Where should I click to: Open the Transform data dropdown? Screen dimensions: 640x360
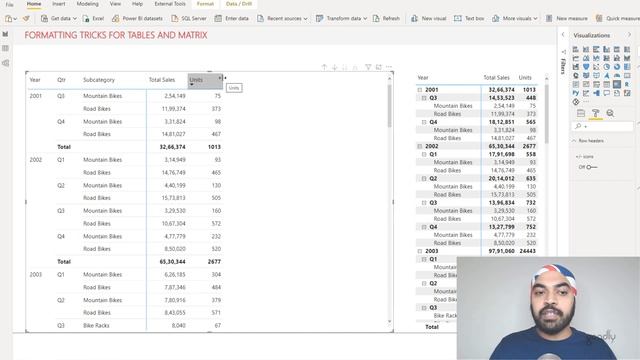click(x=365, y=19)
